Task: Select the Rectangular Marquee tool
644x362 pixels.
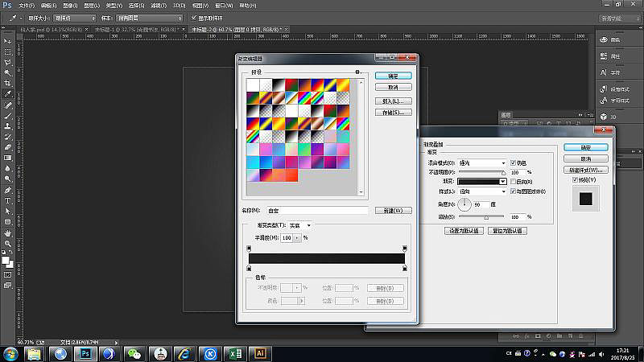Action: [8, 51]
